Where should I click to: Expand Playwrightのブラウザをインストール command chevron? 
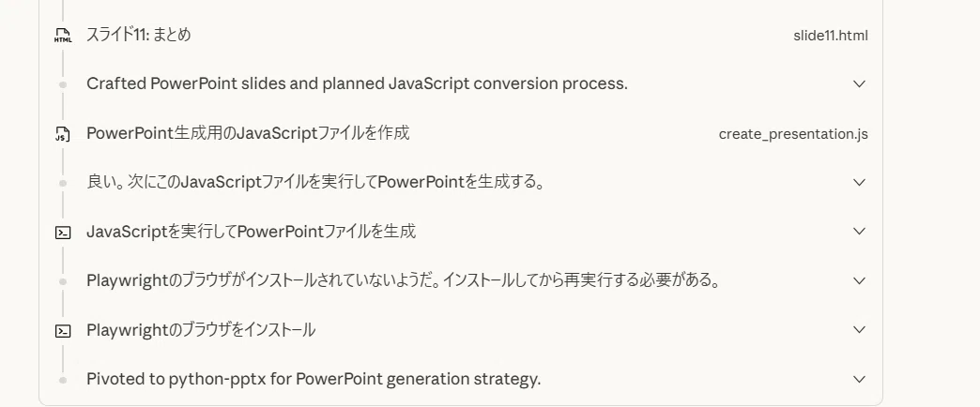pos(859,329)
